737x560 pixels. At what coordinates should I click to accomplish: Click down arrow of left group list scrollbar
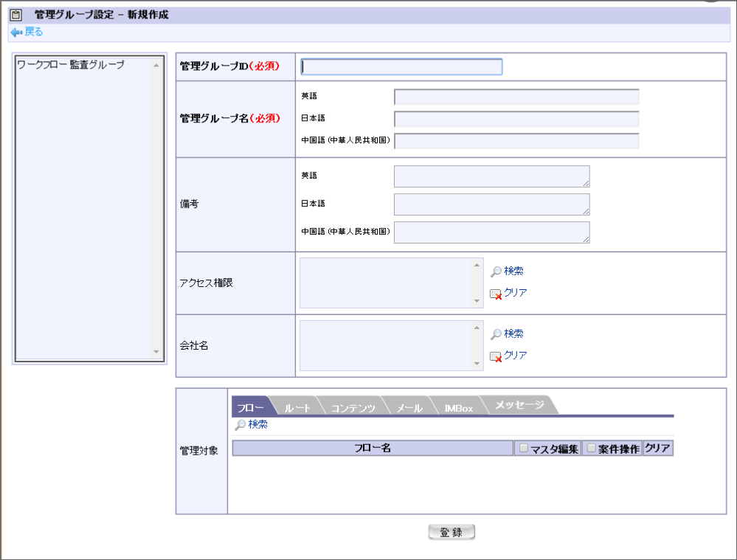pyautogui.click(x=156, y=352)
